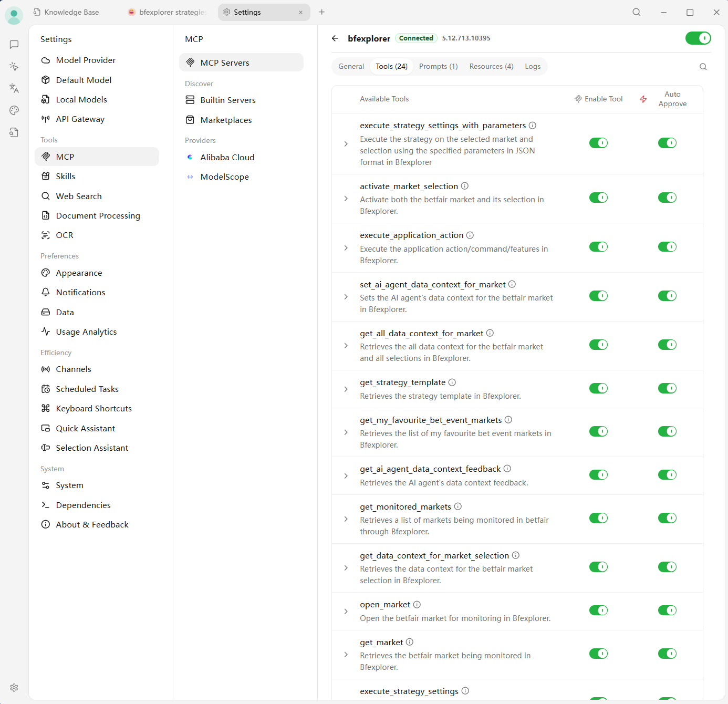Click the search icon in title bar
The image size is (728, 704).
(x=637, y=12)
